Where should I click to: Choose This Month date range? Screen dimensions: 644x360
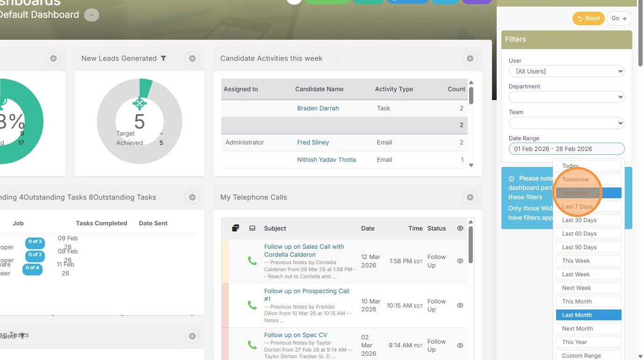[x=589, y=302]
